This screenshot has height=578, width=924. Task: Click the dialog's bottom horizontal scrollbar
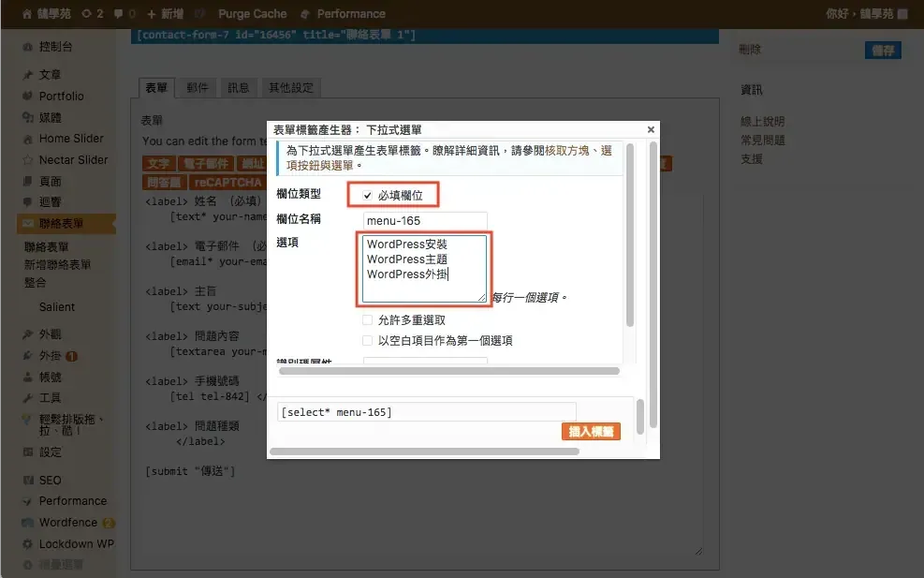424,452
